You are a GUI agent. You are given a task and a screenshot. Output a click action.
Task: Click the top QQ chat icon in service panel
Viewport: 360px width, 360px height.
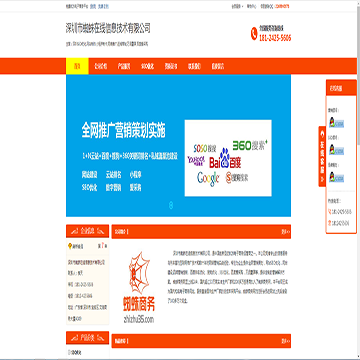[x=336, y=123]
